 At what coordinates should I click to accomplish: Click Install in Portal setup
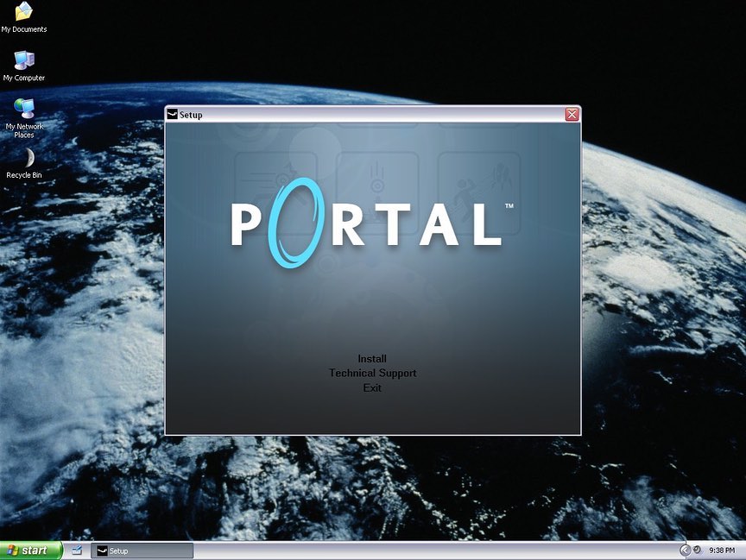click(x=372, y=359)
